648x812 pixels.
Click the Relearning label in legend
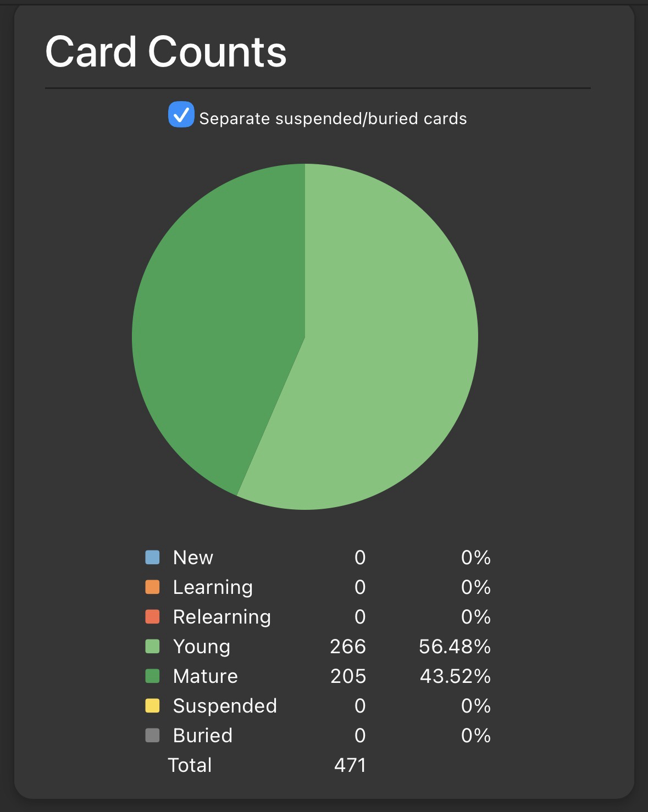click(x=221, y=617)
